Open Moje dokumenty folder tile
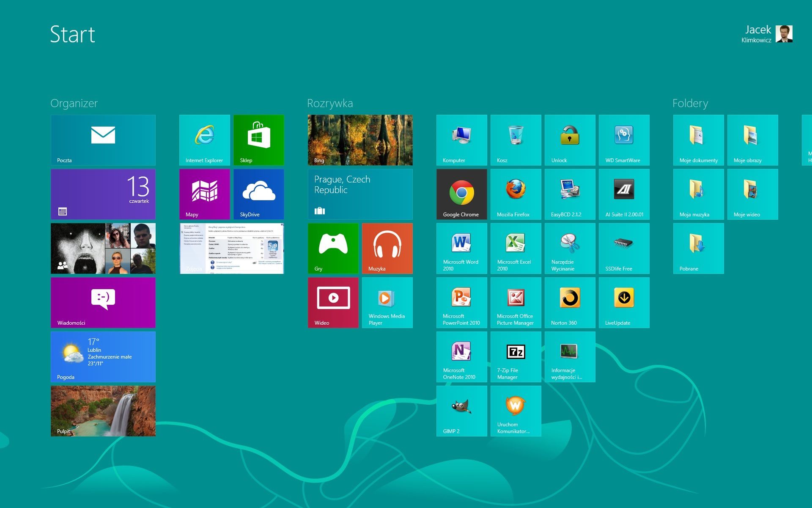The width and height of the screenshot is (812, 508). 699,140
